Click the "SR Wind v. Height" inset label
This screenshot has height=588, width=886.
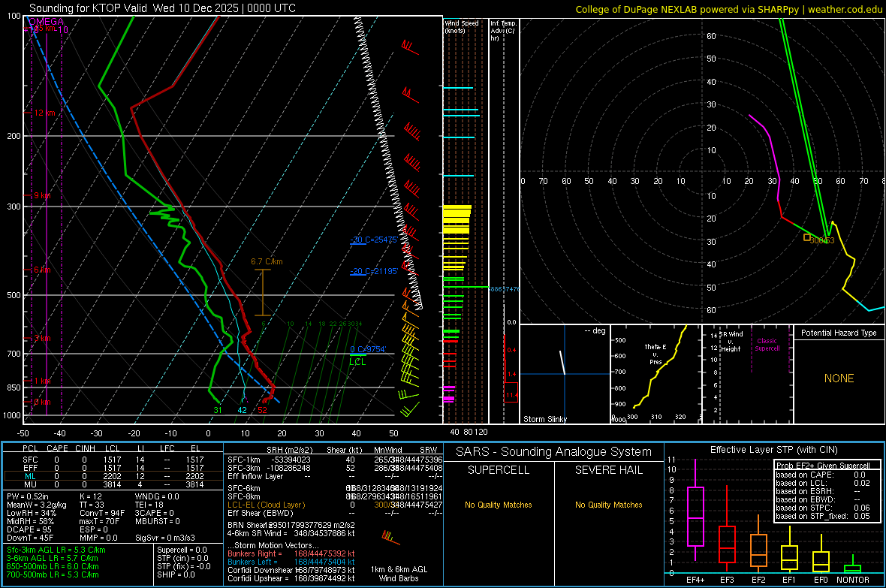click(731, 342)
